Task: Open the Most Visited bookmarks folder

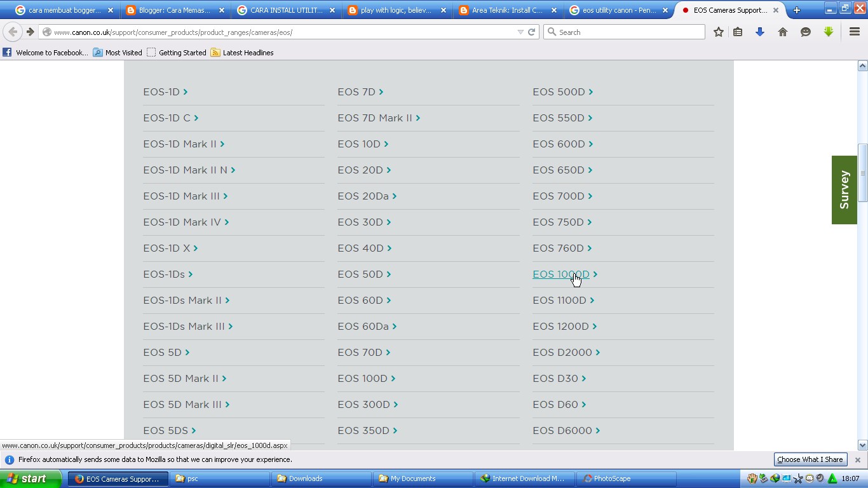Action: pos(118,53)
